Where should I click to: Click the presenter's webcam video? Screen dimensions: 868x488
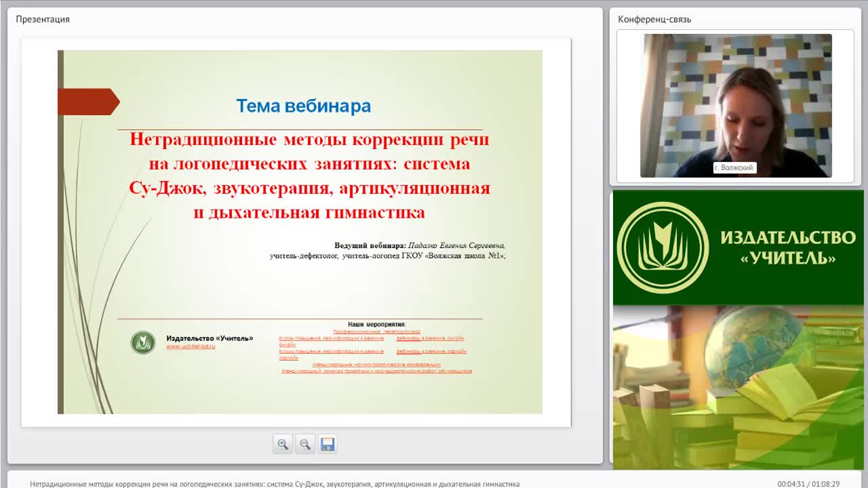[736, 106]
